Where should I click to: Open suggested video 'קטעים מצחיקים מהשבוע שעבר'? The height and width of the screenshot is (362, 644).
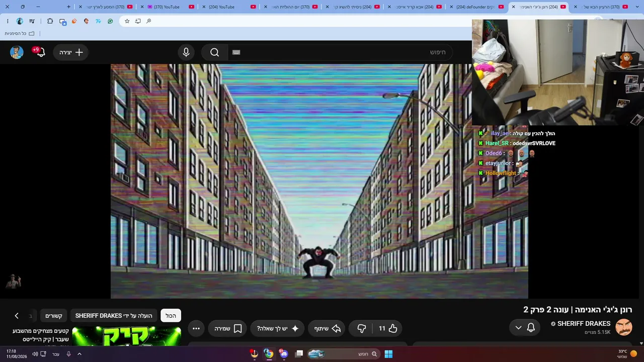tap(41, 335)
